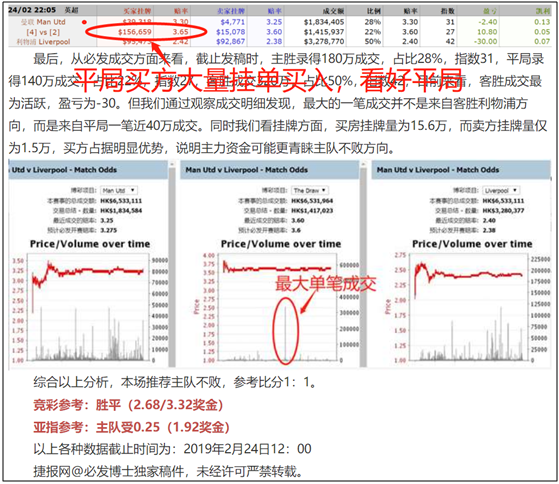Click the 亚指参考 red recommendation line
The height and width of the screenshot is (484, 559).
131,427
